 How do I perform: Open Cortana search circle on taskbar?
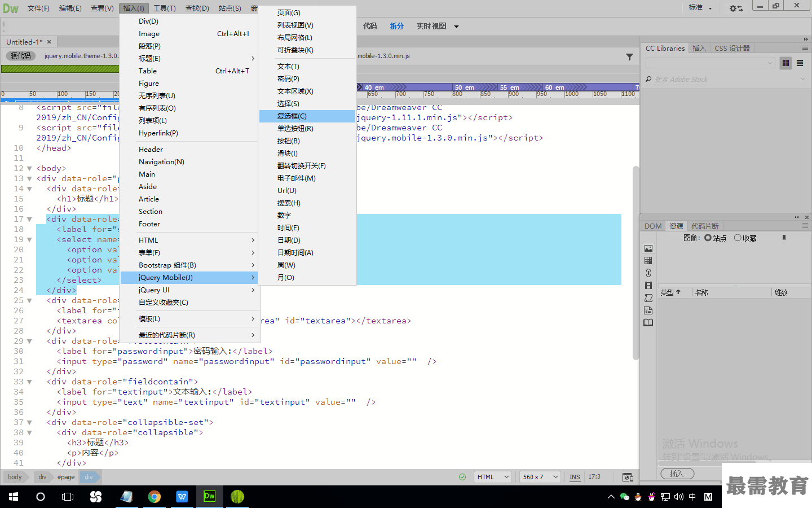click(41, 497)
